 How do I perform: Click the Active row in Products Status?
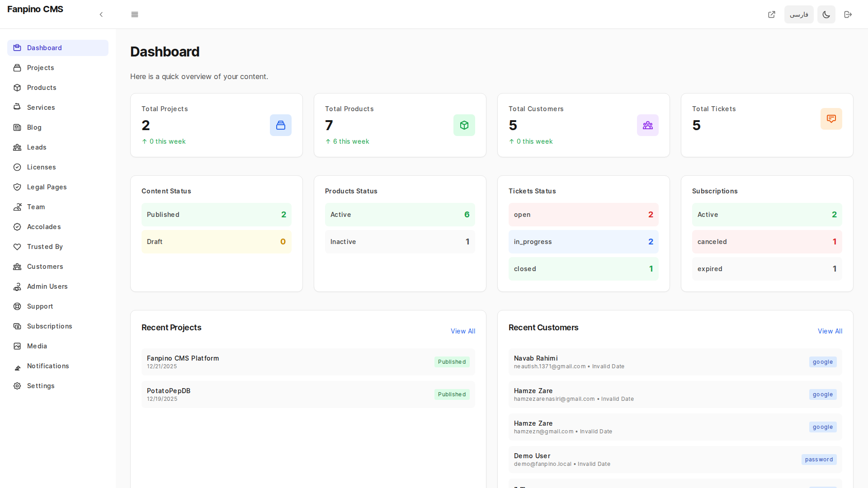tap(400, 215)
